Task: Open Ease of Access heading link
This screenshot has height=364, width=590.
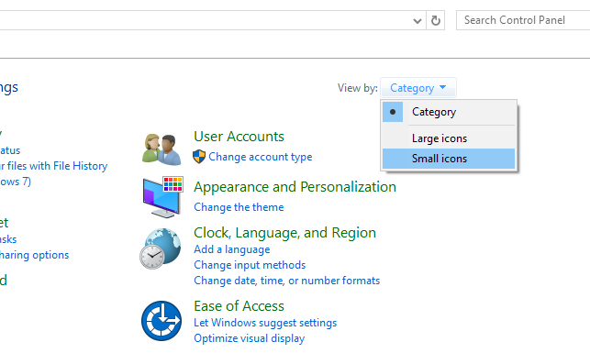Action: pos(239,306)
